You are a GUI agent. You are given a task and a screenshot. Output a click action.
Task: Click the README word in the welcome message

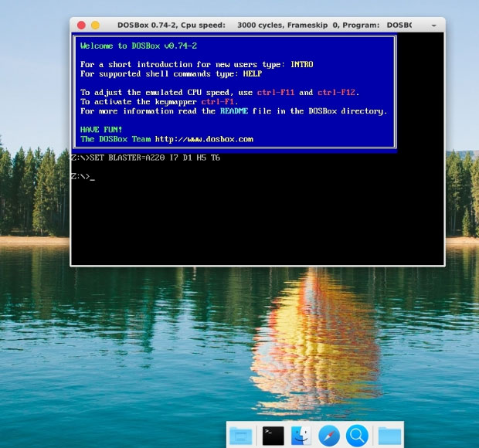click(234, 111)
